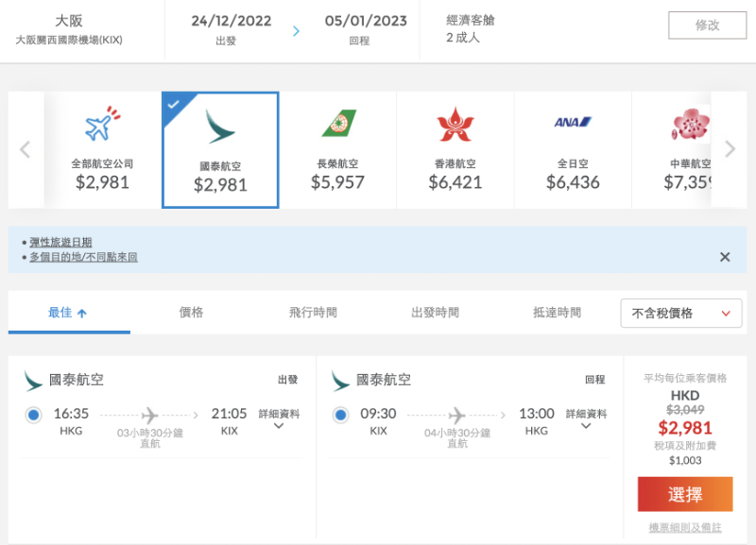Select outbound 16:35 HKG flight radio
The height and width of the screenshot is (545, 756).
click(33, 415)
